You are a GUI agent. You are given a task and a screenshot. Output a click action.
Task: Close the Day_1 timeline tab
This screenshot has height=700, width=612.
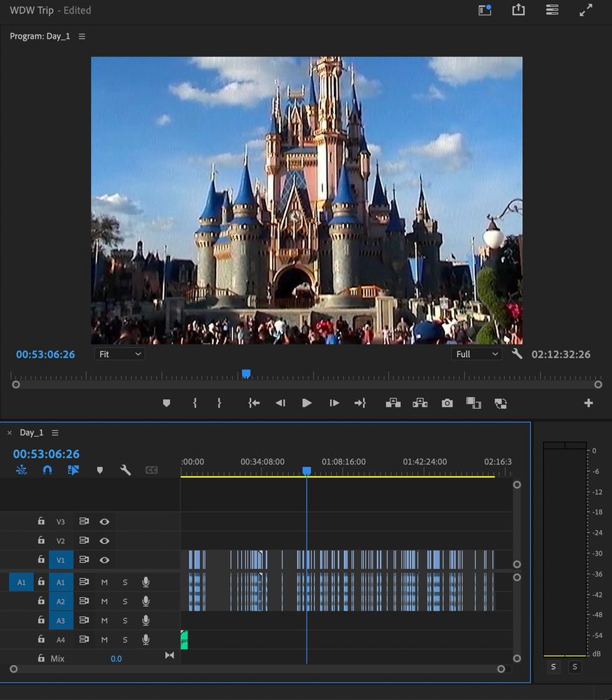9,433
